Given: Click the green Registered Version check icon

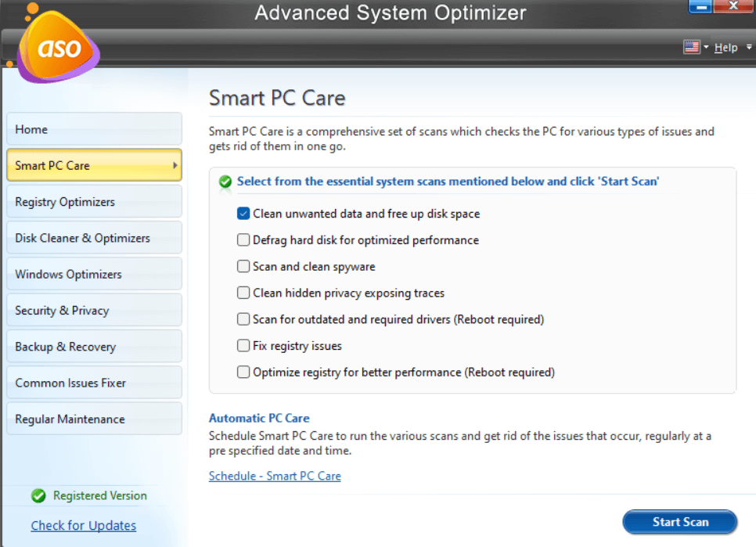Looking at the screenshot, I should (38, 495).
